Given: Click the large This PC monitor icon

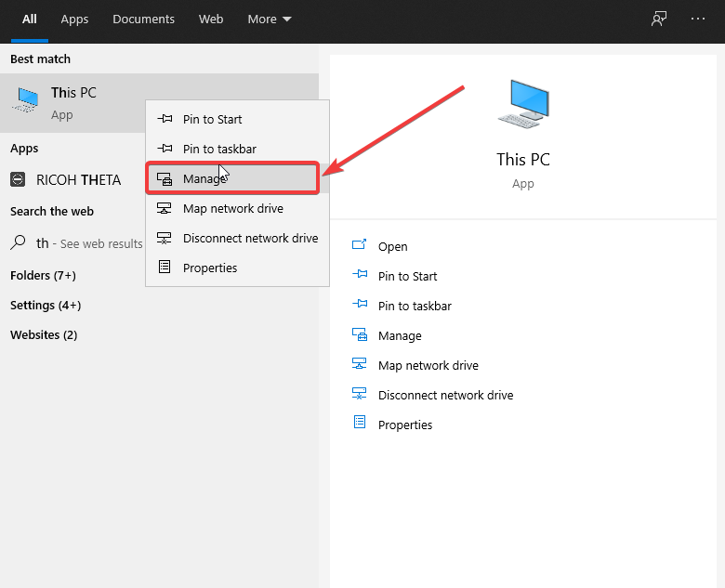Looking at the screenshot, I should 522,104.
